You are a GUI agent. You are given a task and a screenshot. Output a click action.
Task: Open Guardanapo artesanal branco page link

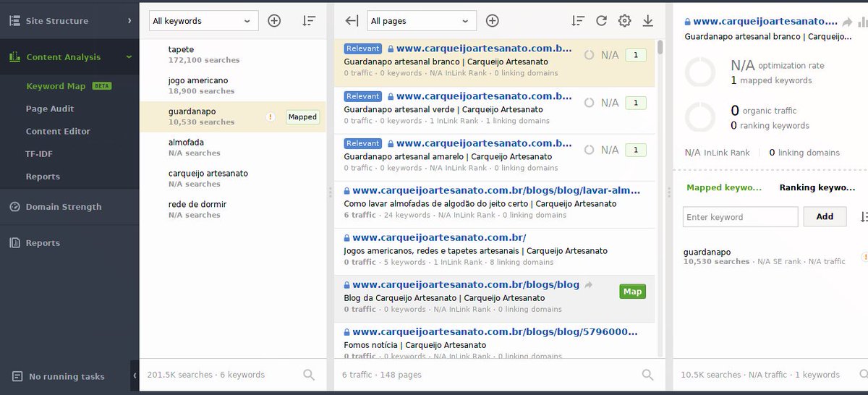point(484,48)
